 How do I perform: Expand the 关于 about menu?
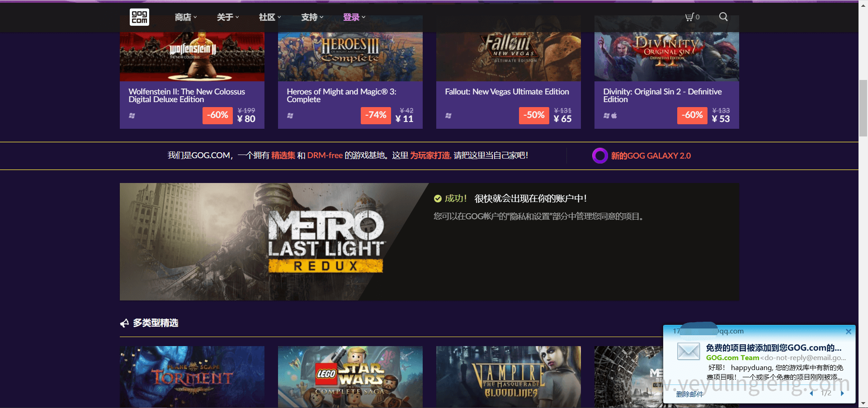[x=228, y=17]
